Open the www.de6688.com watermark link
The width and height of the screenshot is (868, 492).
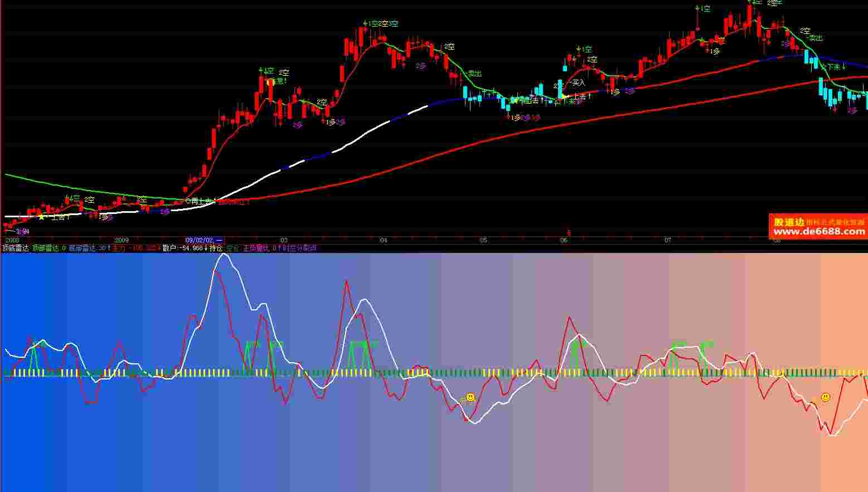pos(818,232)
